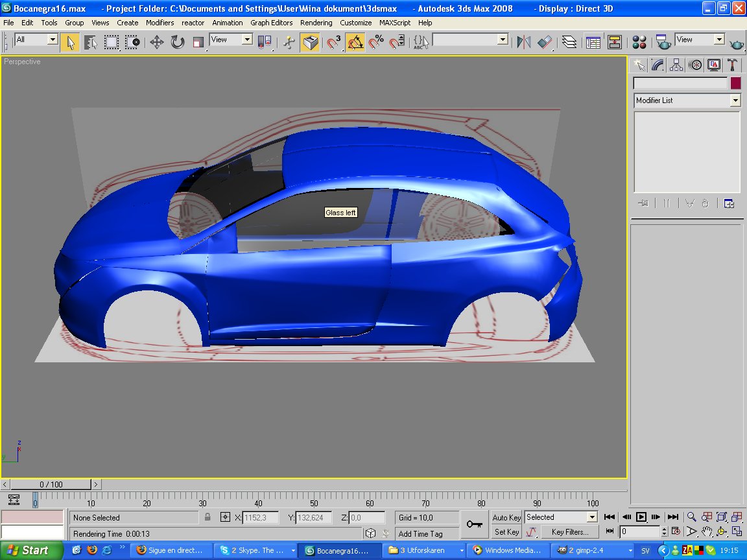The height and width of the screenshot is (560, 747).
Task: Toggle Angle Snap in toolbar
Action: tap(355, 43)
